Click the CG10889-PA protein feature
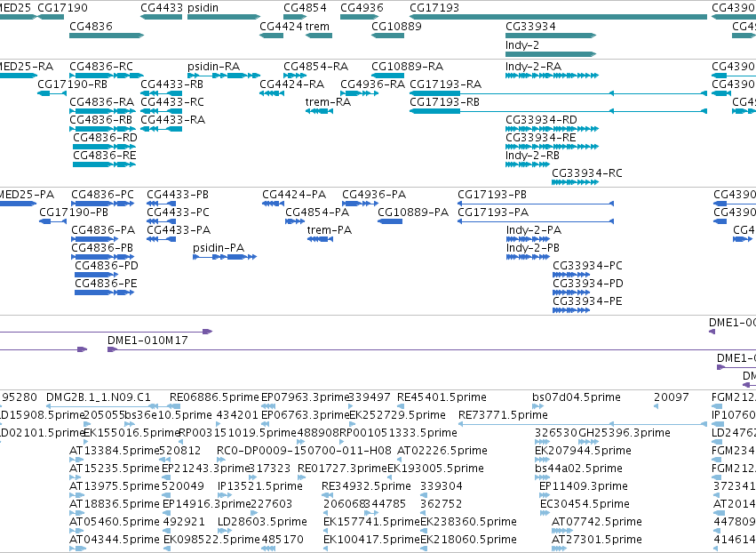Screen dimensions: 756x553 click(390, 221)
